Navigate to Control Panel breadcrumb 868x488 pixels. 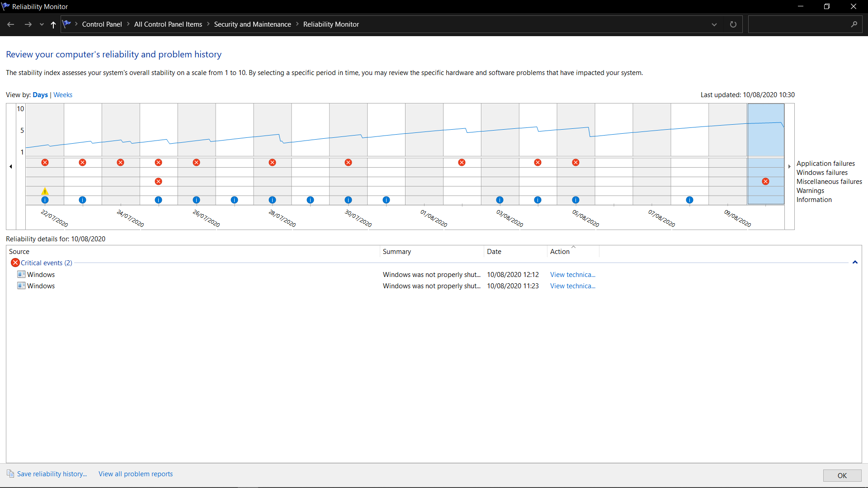(x=102, y=24)
